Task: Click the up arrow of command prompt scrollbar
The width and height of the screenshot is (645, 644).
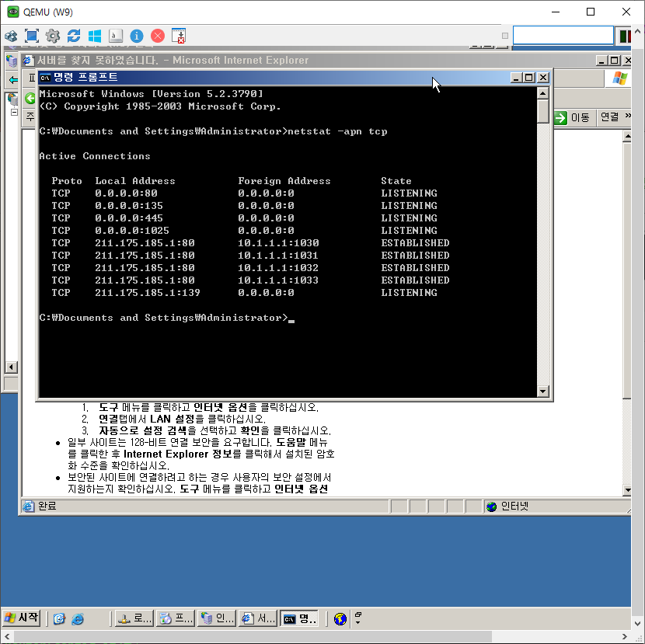Action: point(543,94)
